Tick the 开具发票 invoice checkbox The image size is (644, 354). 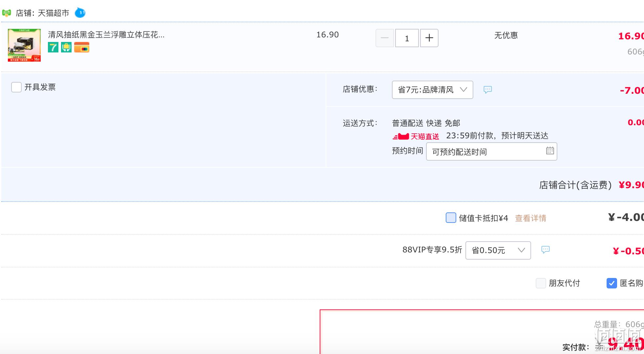(x=16, y=87)
